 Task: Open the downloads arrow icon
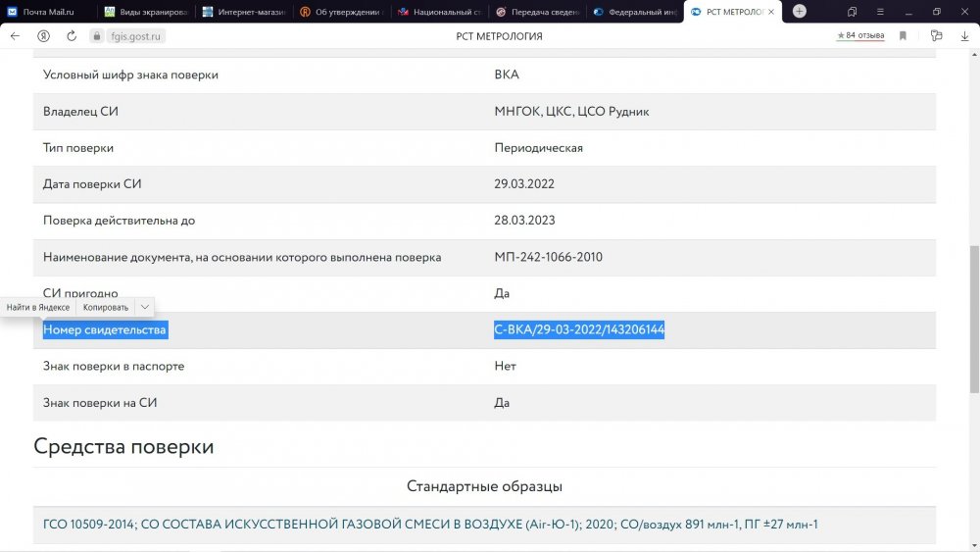pos(964,35)
